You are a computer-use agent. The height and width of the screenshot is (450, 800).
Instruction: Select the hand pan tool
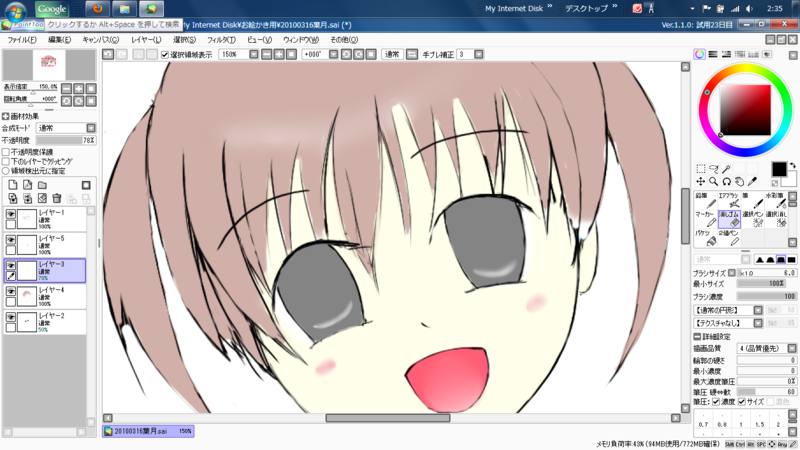tap(739, 182)
